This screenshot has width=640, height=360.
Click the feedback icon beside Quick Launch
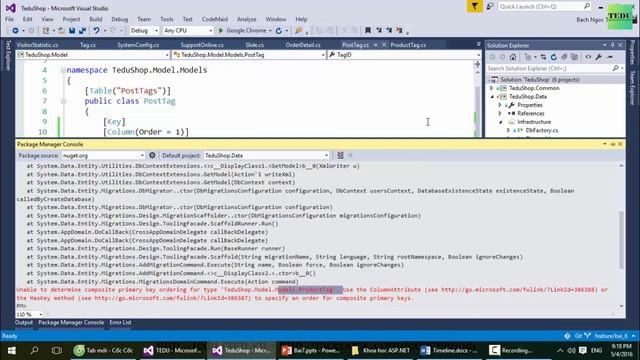pos(490,7)
